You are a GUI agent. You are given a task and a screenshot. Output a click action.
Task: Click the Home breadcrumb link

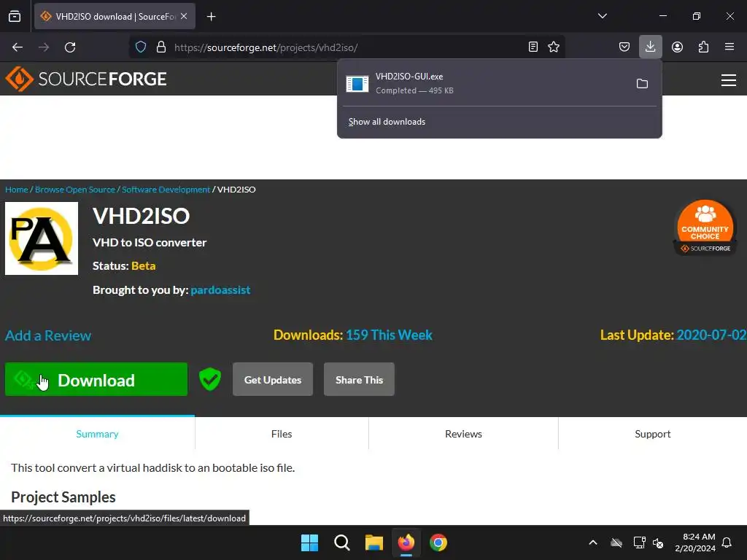point(17,190)
